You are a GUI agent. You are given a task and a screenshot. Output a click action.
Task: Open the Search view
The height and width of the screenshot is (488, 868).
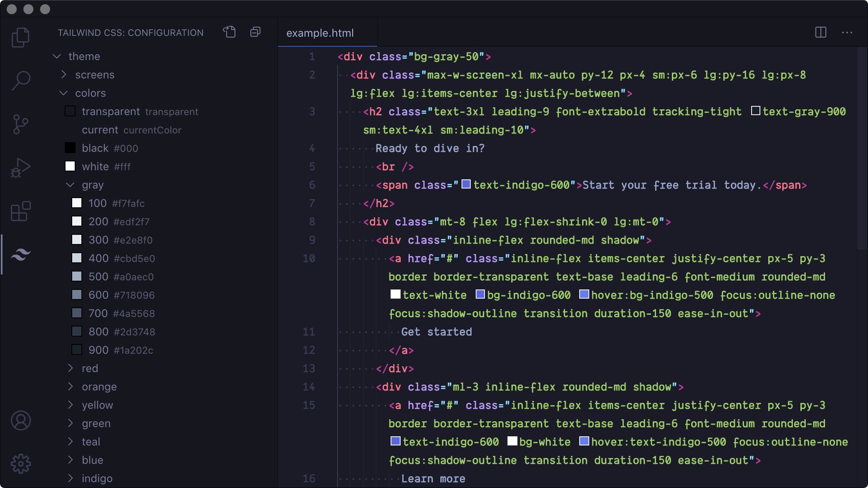click(x=20, y=80)
